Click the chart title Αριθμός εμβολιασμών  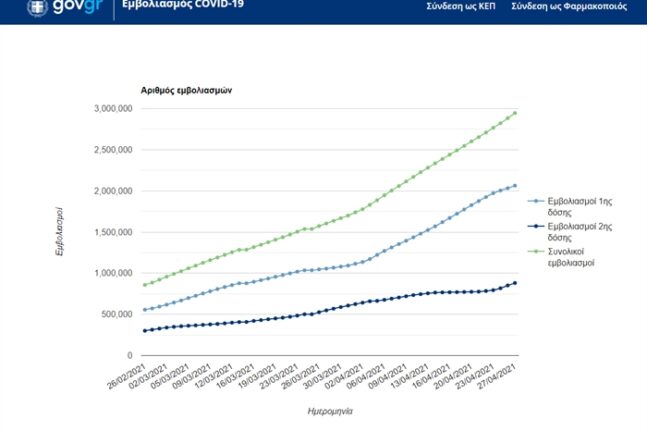(x=186, y=89)
